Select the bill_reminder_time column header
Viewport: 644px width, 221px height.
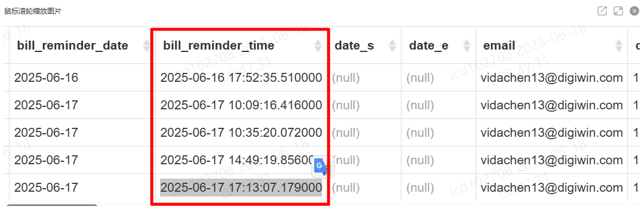219,45
